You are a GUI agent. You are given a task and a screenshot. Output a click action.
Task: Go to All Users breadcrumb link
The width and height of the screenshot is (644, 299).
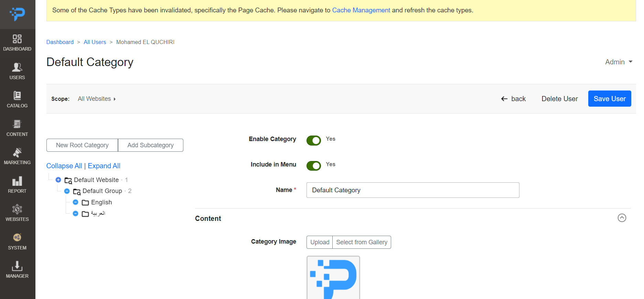tap(95, 42)
